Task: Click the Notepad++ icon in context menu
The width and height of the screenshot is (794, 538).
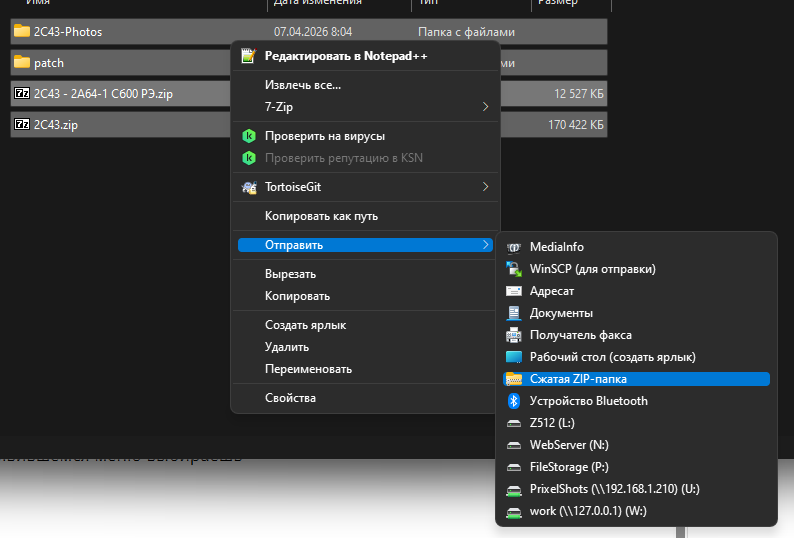Action: 249,56
